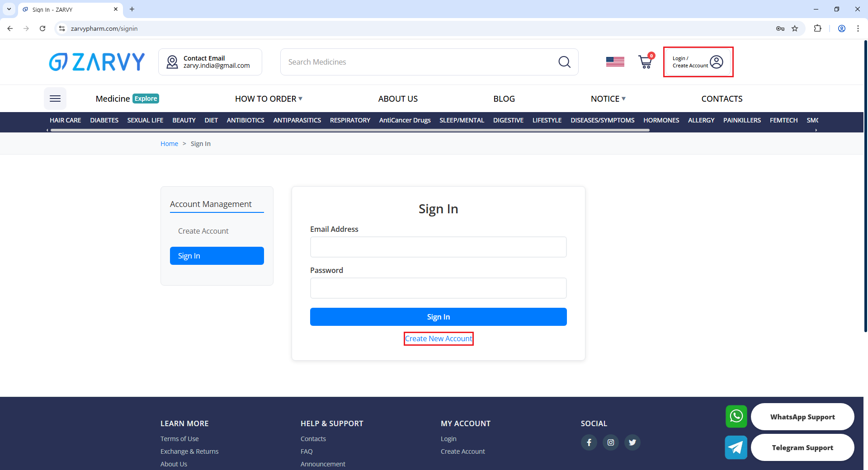Select the HAIR CARE category

pyautogui.click(x=66, y=120)
